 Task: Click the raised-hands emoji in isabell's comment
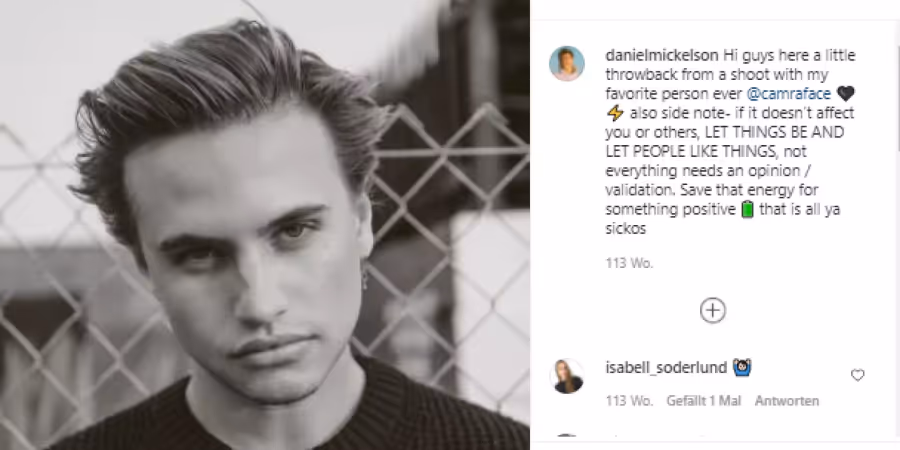click(x=742, y=367)
